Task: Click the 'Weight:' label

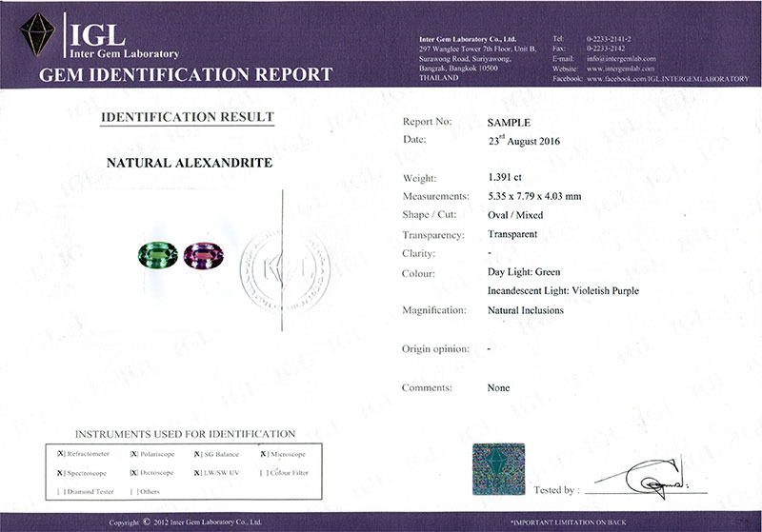Action: 419,178
